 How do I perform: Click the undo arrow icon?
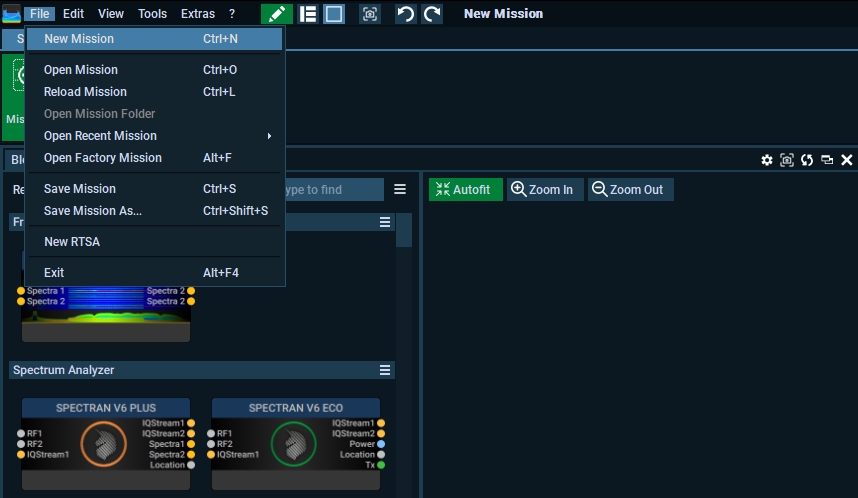pyautogui.click(x=405, y=14)
